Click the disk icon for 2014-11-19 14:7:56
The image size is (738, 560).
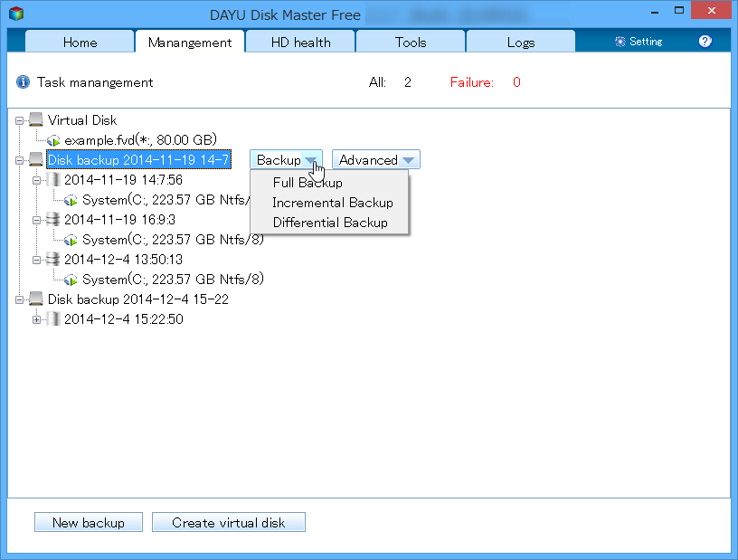pos(53,179)
